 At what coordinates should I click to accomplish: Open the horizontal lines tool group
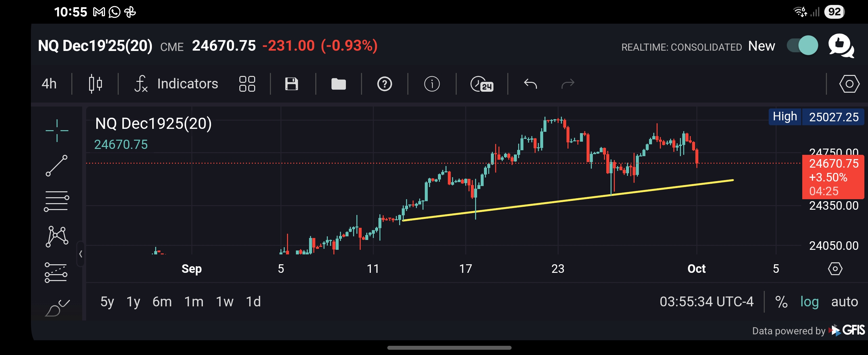pos(56,201)
